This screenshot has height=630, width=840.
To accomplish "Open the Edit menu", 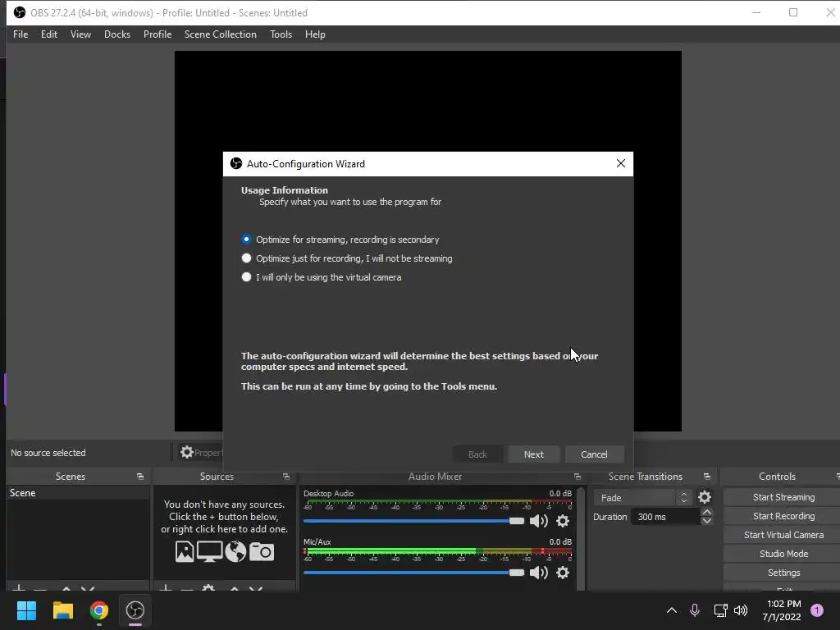I will coord(48,34).
